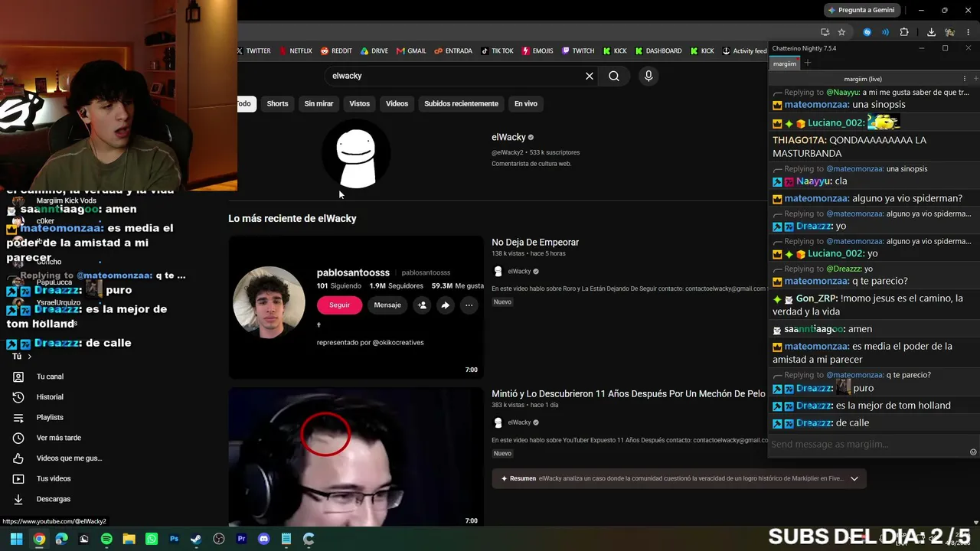Click the Pregunta a Gemini button
Viewport: 980px width, 551px height.
click(861, 10)
